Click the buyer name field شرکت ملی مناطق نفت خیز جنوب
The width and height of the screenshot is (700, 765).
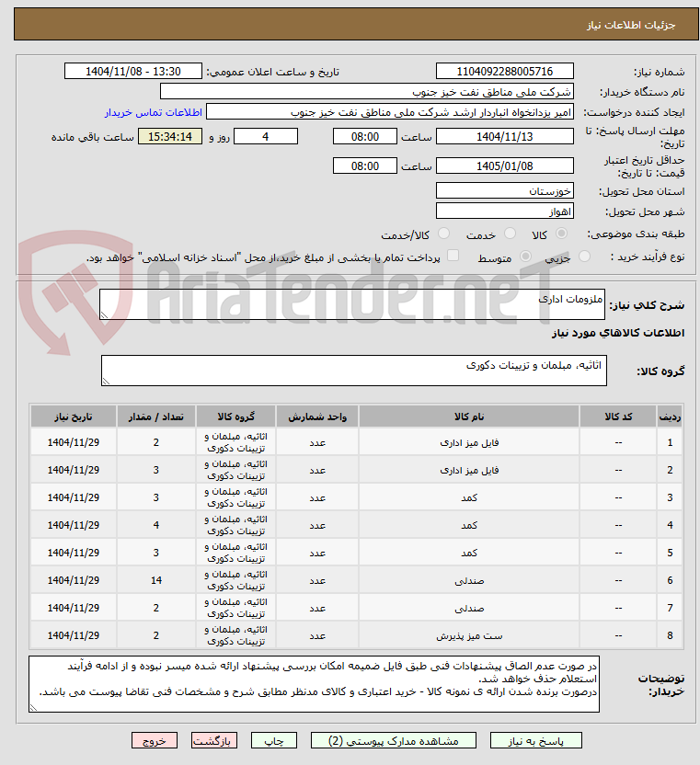point(367,92)
